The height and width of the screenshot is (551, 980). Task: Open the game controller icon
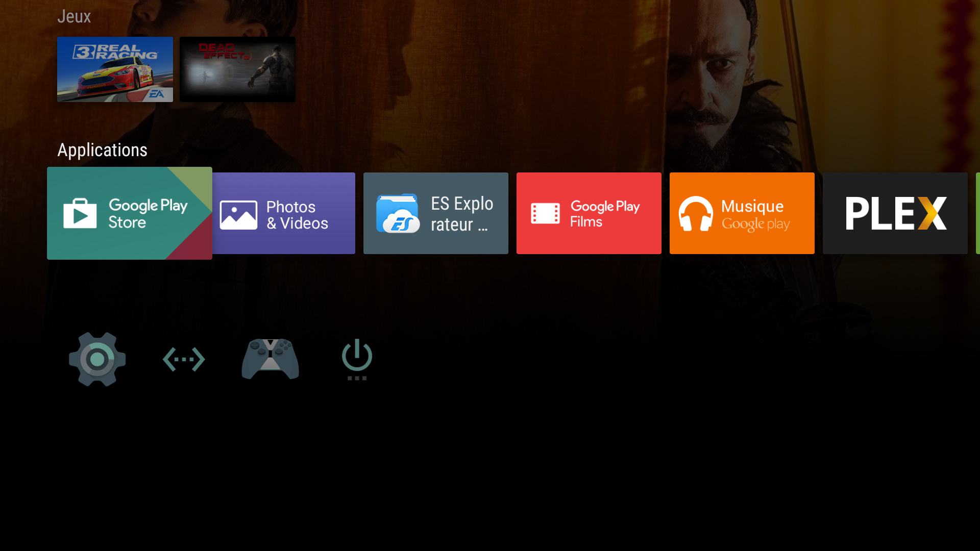pos(270,359)
